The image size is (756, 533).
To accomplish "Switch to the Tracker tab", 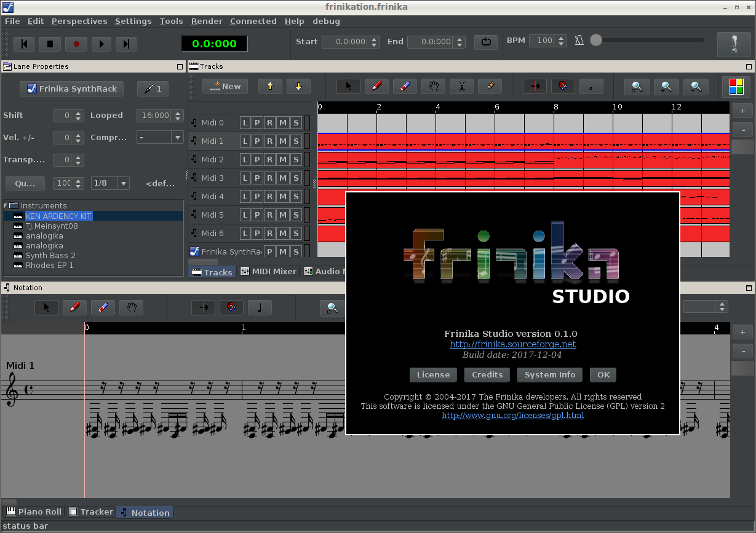I will coord(90,511).
